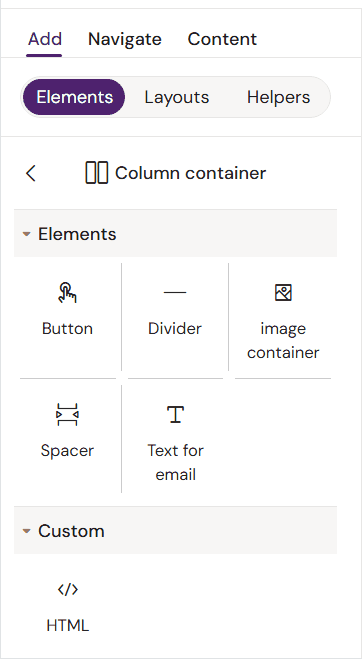Open the Navigate tab
The image size is (362, 659).
coord(124,39)
